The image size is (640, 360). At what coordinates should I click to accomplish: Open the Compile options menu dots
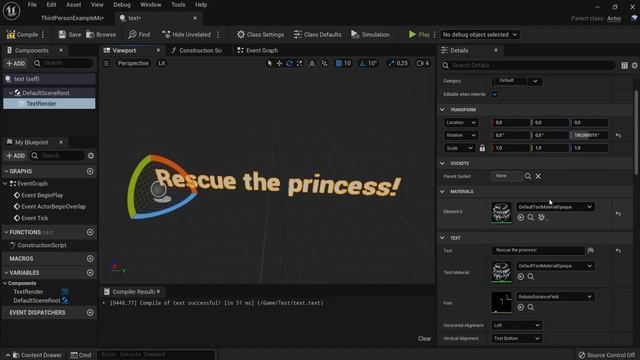pyautogui.click(x=43, y=35)
